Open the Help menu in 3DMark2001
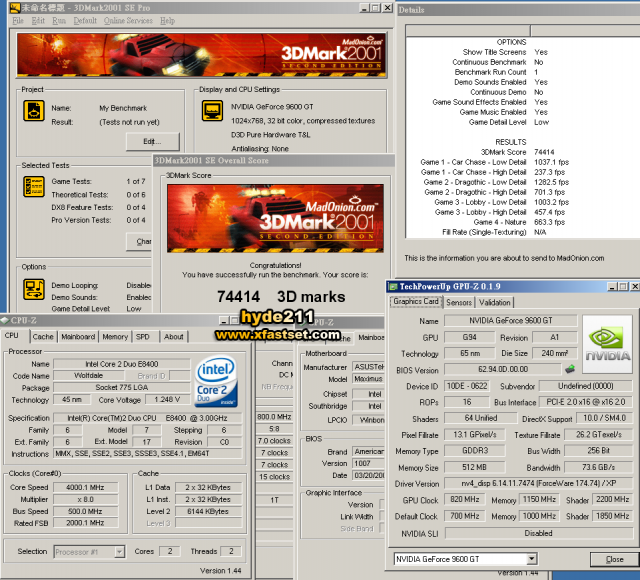 click(167, 20)
